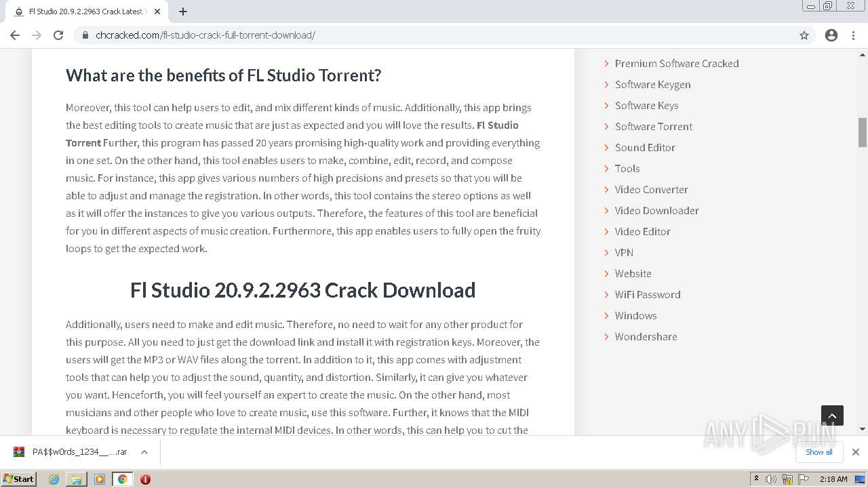Click the page vertical scrollbar thumb
The image size is (868, 488).
[863, 132]
